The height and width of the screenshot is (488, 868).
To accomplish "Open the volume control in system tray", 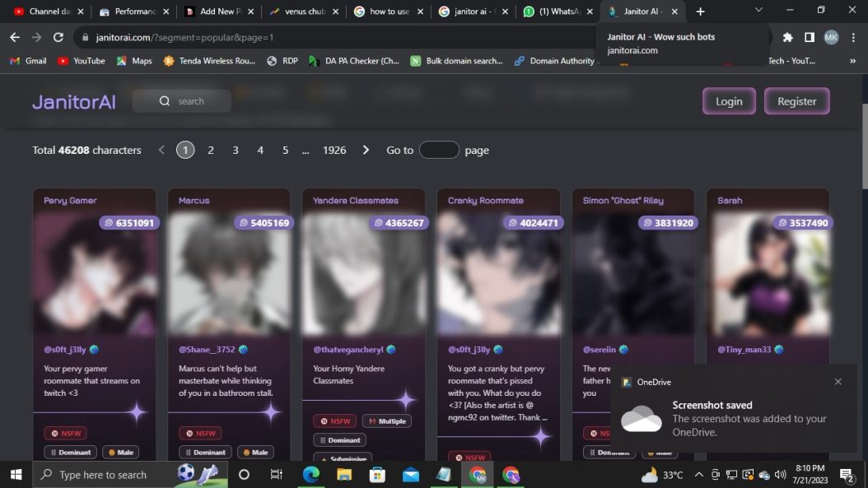I will click(x=781, y=475).
